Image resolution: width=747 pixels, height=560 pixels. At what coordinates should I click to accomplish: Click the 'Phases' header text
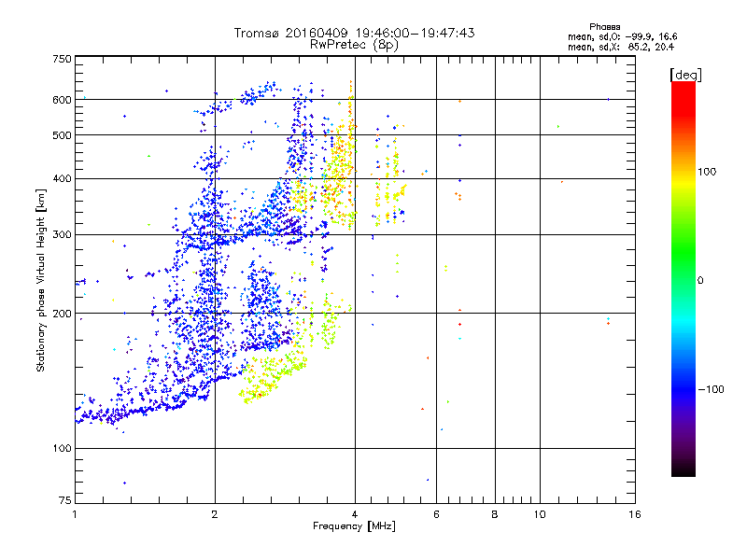coord(604,27)
